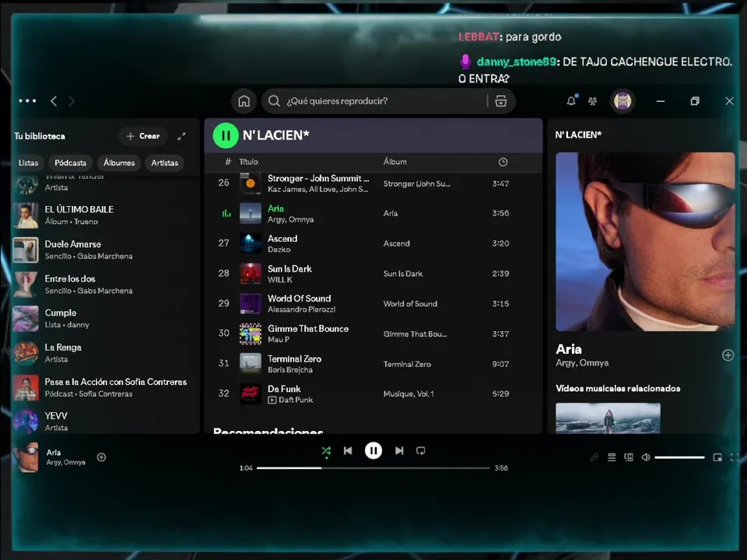Add Aria to library in right panel

point(728,355)
